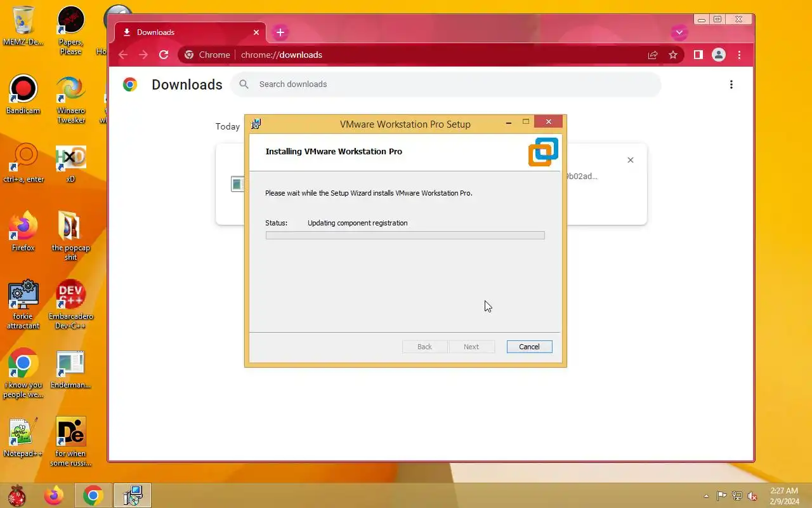Image resolution: width=812 pixels, height=508 pixels.
Task: Go back in Chrome
Action: point(123,55)
